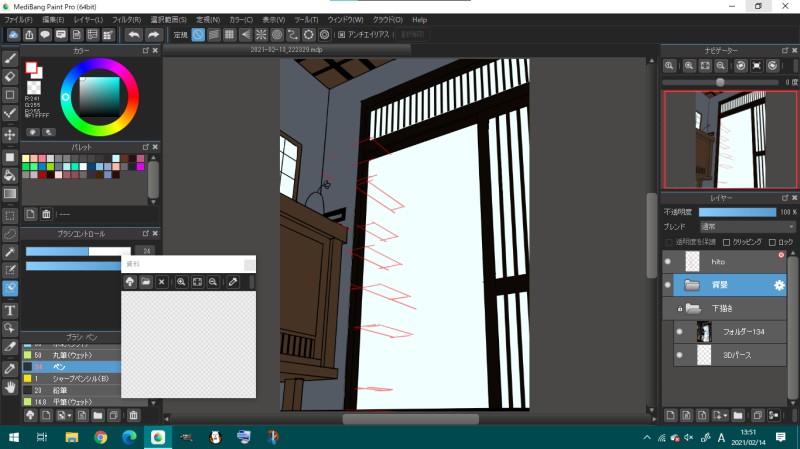Click the Undo arrow

coord(134,35)
